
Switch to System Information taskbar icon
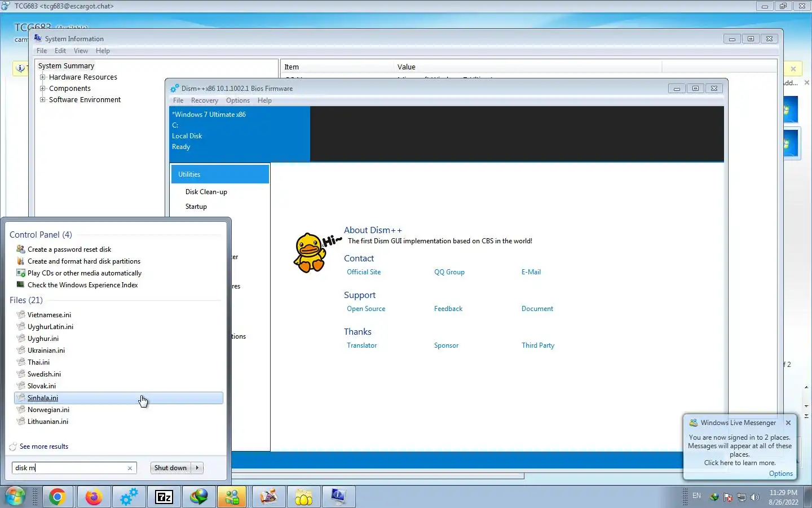point(338,497)
